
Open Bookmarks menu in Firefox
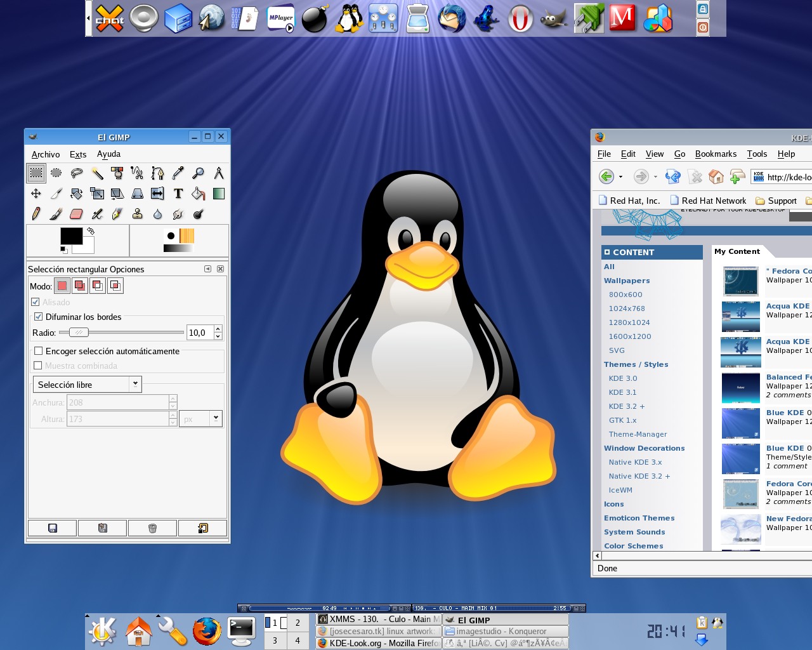(x=716, y=154)
